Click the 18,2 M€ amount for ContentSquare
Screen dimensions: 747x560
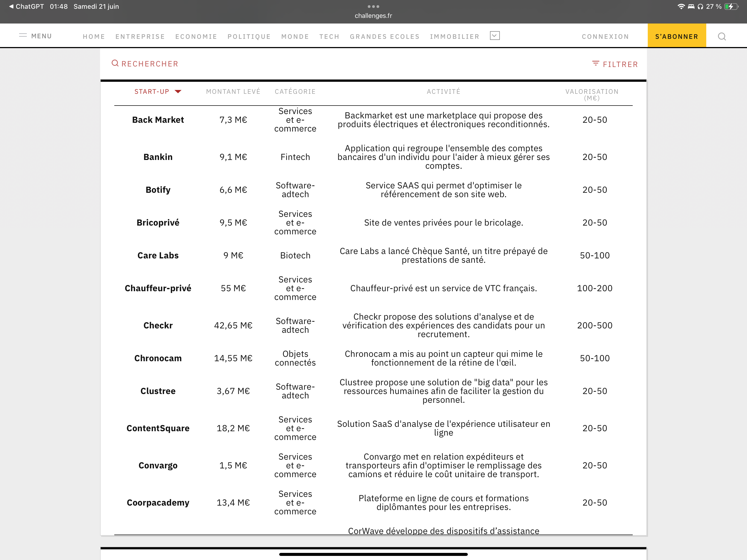point(233,428)
